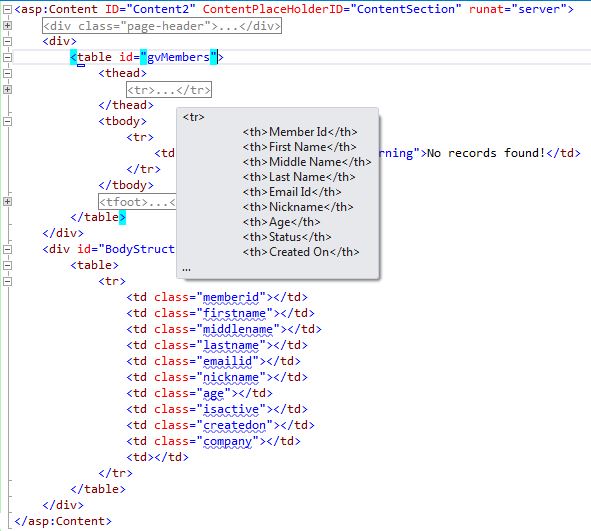Click the 'No records found!' text
Image resolution: width=591 pixels, height=531 pixels.
click(x=486, y=153)
